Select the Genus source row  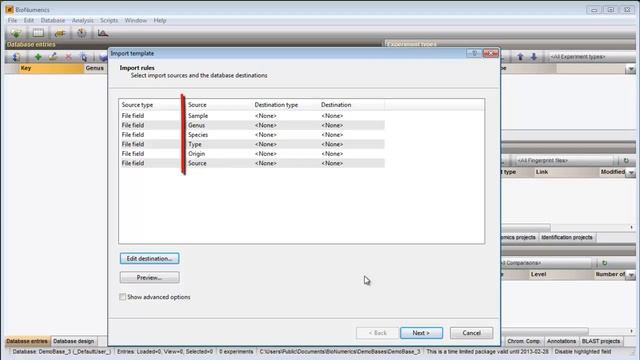[252, 125]
